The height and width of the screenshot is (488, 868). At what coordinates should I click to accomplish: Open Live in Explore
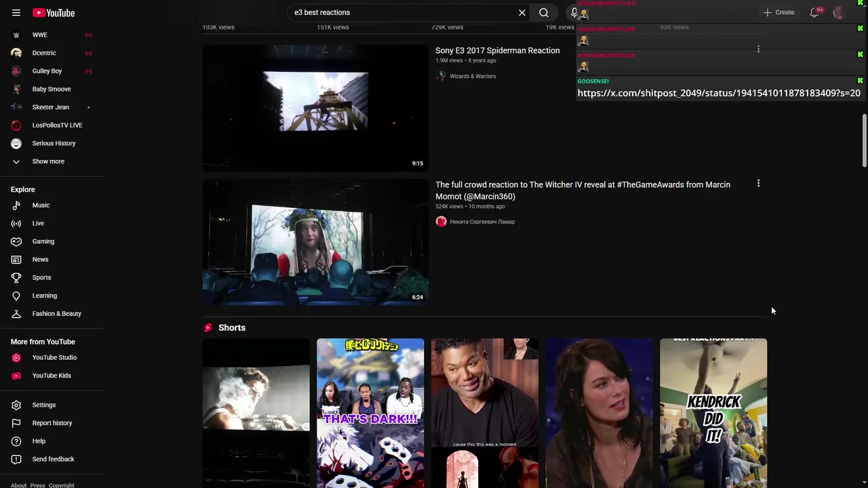(x=52, y=223)
